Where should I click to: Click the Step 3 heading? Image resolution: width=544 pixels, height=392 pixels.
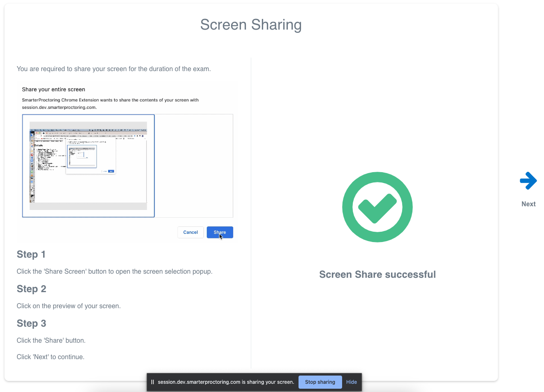point(31,323)
